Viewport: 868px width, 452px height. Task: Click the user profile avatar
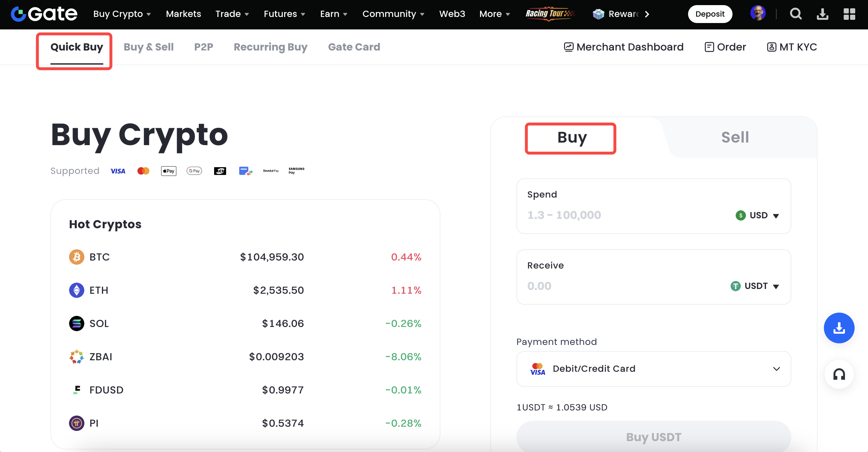coord(758,13)
